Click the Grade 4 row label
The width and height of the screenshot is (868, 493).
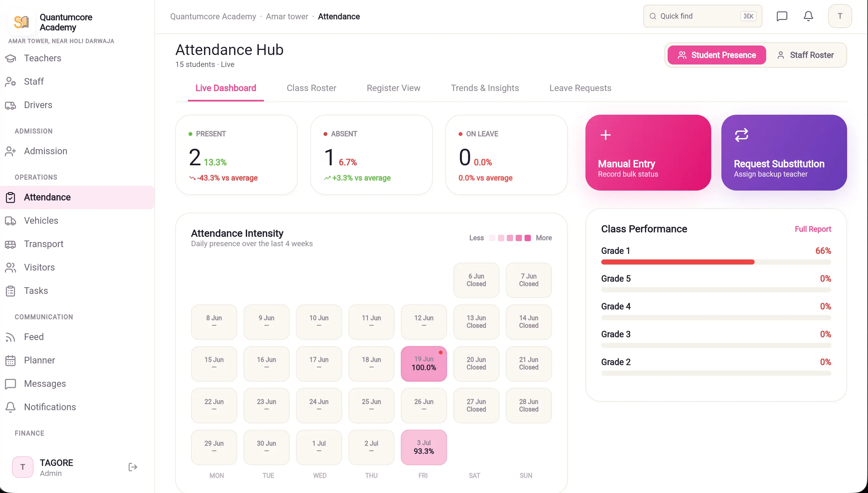616,307
